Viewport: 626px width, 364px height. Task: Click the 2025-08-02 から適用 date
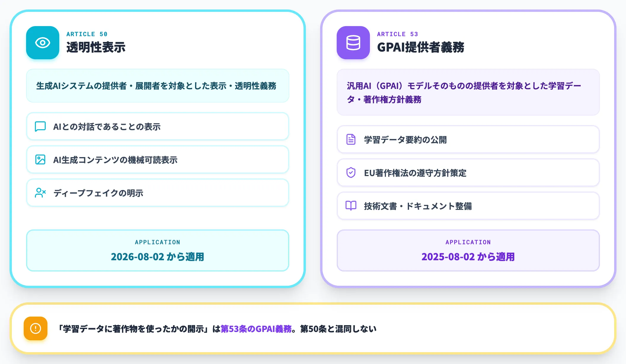coord(468,257)
